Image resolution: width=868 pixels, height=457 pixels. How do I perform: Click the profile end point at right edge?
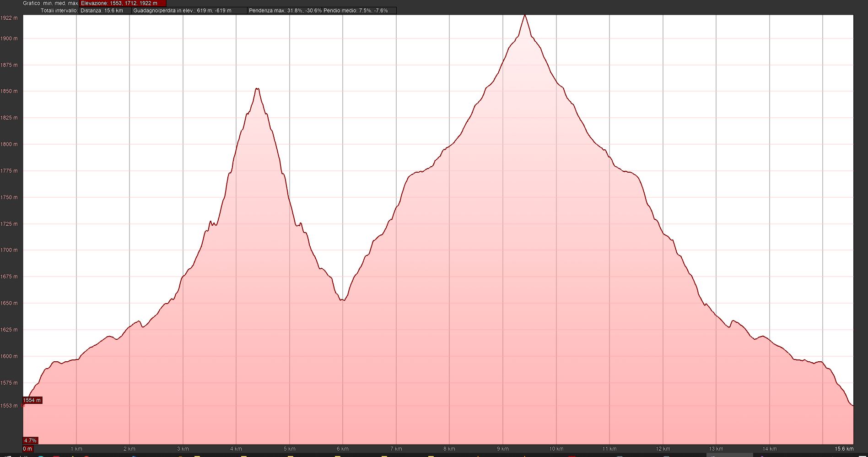[852, 406]
